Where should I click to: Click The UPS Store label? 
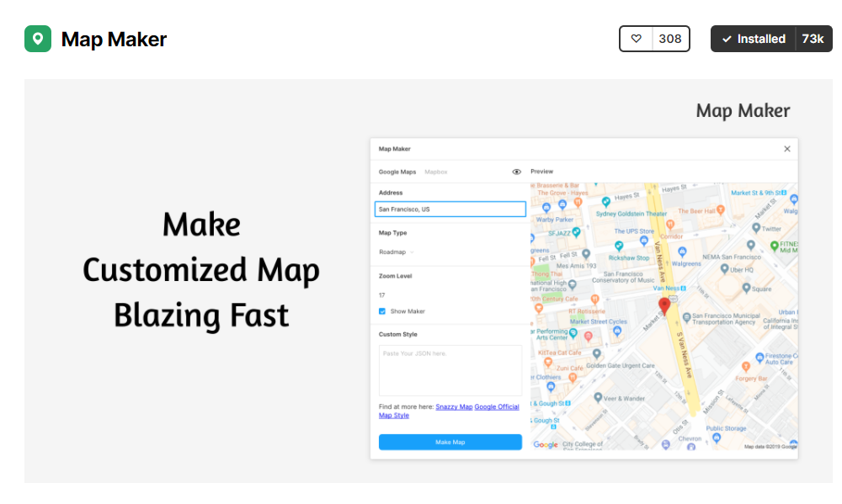(x=634, y=231)
